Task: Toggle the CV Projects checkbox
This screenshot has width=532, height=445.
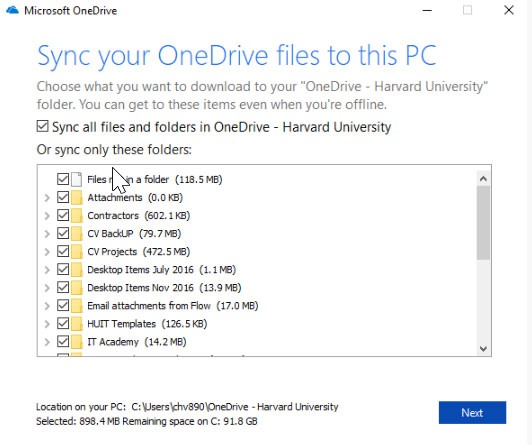Action: tap(63, 251)
